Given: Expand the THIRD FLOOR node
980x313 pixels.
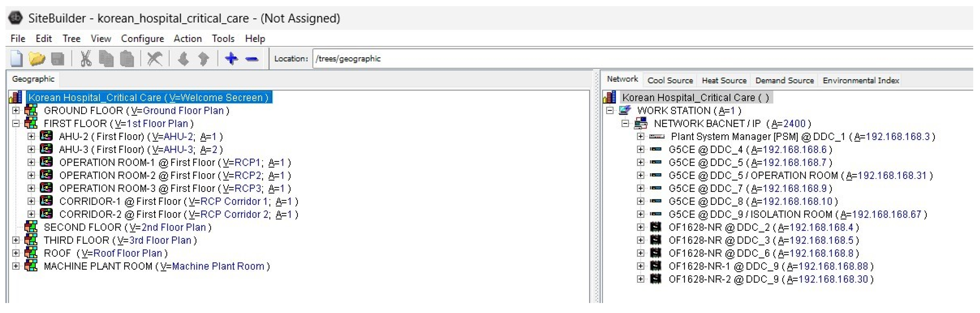Looking at the screenshot, I should [15, 240].
